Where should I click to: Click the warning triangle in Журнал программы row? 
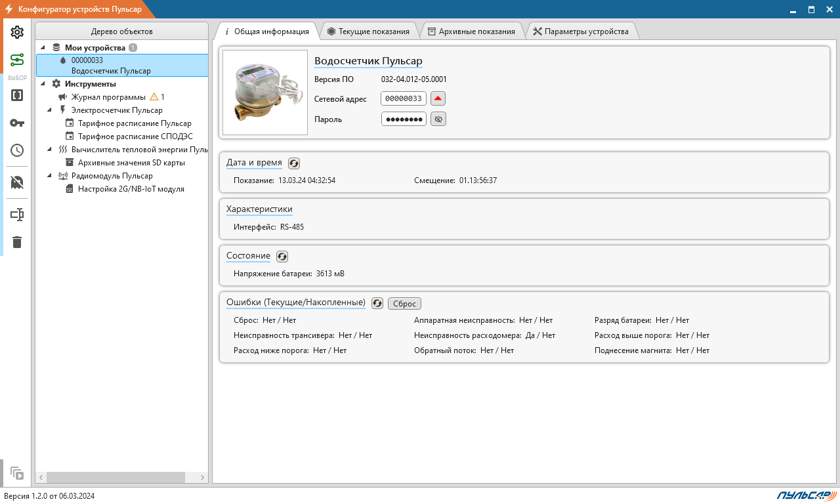[x=154, y=96]
